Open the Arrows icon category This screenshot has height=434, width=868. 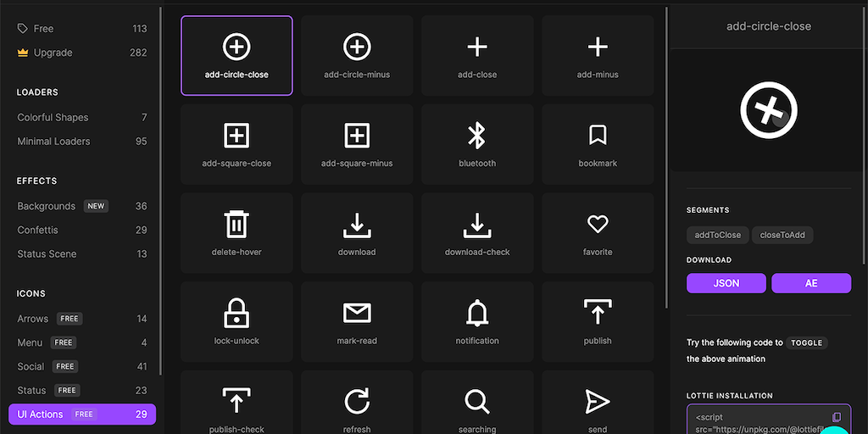coord(33,319)
